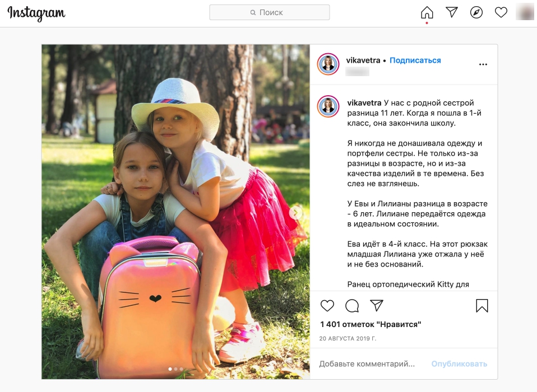Viewport: 537px width, 392px height.
Task: Save the post with bookmark icon
Action: [482, 306]
